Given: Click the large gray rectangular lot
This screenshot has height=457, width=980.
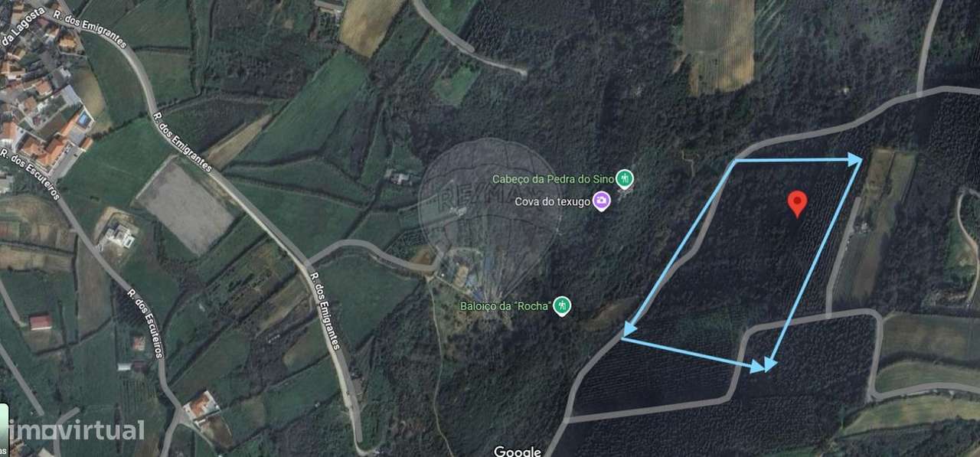Looking at the screenshot, I should [x=185, y=205].
